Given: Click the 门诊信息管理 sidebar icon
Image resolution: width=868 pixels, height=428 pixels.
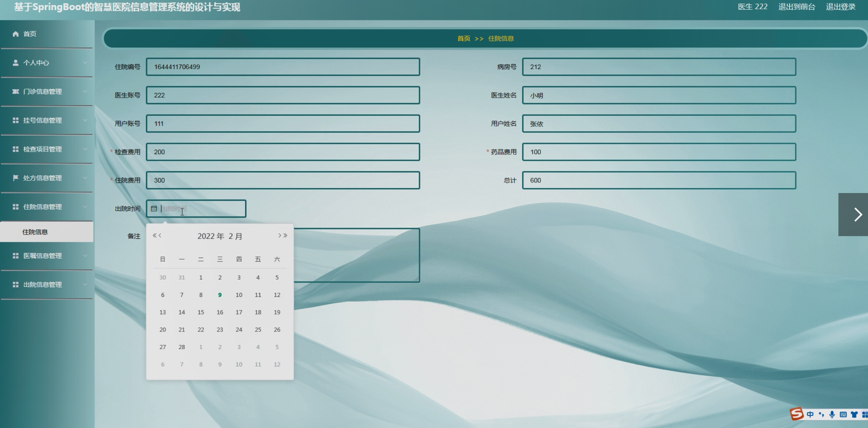Looking at the screenshot, I should coord(15,92).
